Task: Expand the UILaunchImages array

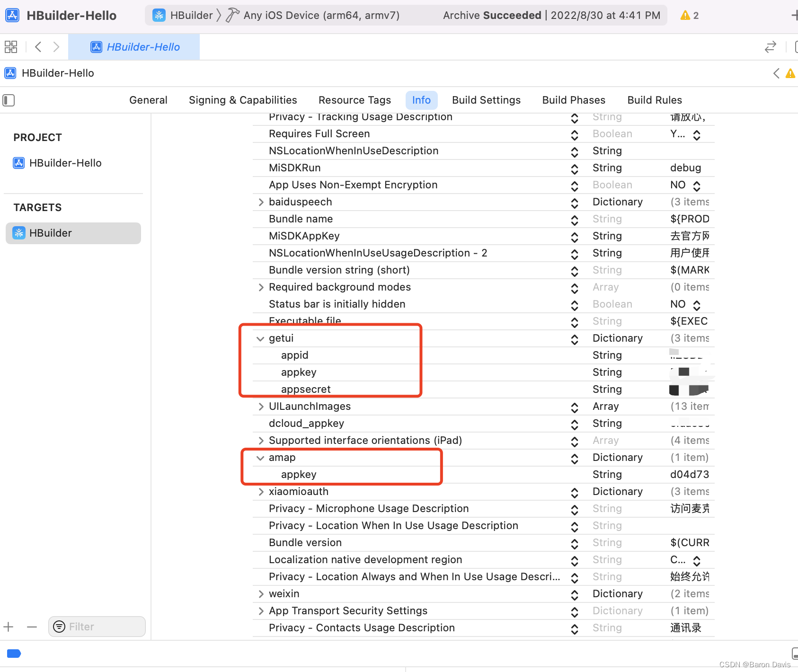Action: 261,407
